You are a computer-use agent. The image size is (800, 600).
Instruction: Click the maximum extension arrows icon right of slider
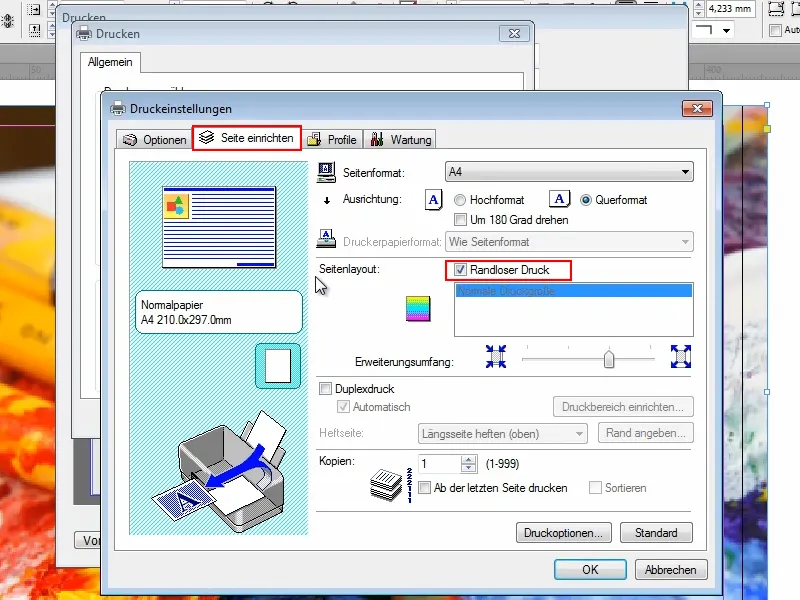click(x=679, y=358)
